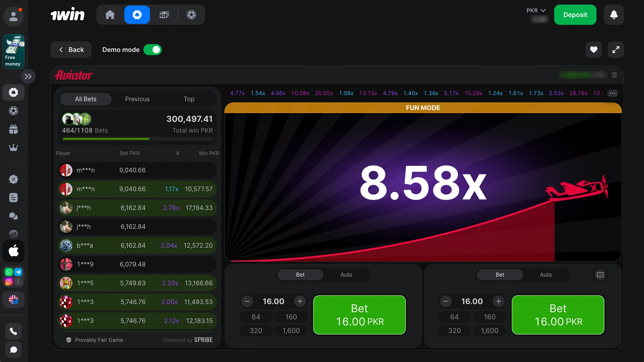644x362 pixels.
Task: Select the All Bets tab
Action: click(86, 99)
